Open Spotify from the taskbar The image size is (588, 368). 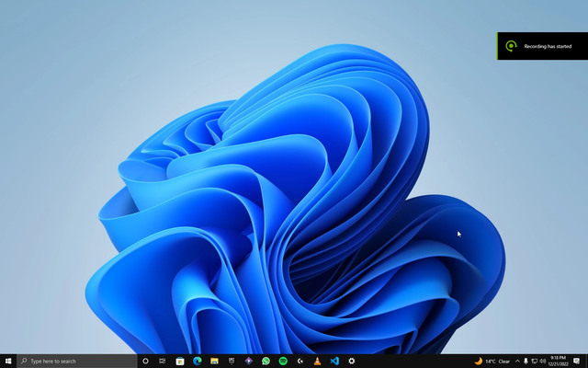[x=283, y=361]
